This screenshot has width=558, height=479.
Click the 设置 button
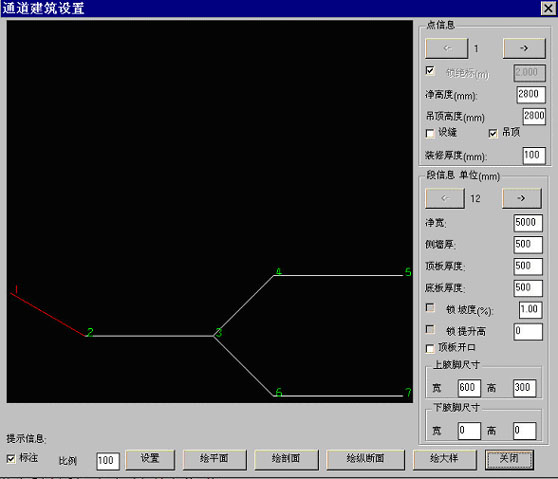tap(150, 459)
